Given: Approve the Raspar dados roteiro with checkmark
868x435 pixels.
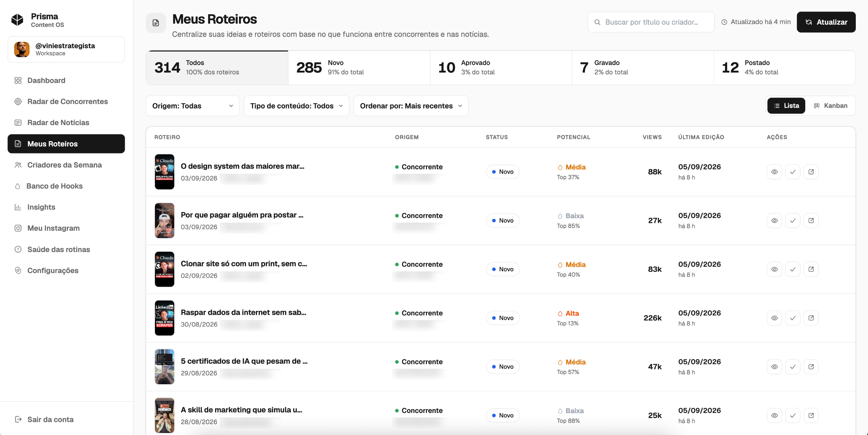Looking at the screenshot, I should tap(793, 318).
